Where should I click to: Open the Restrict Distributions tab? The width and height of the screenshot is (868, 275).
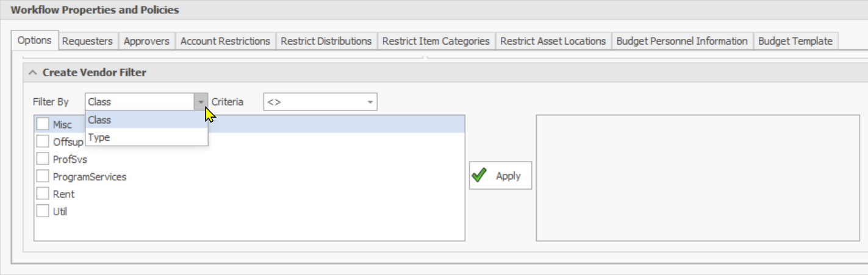pos(326,41)
